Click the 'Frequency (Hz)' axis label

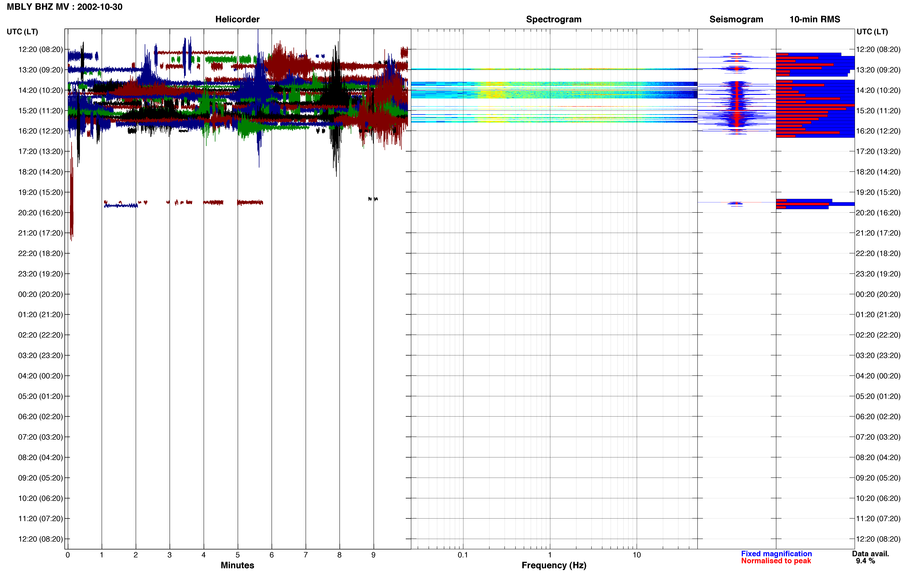(554, 565)
